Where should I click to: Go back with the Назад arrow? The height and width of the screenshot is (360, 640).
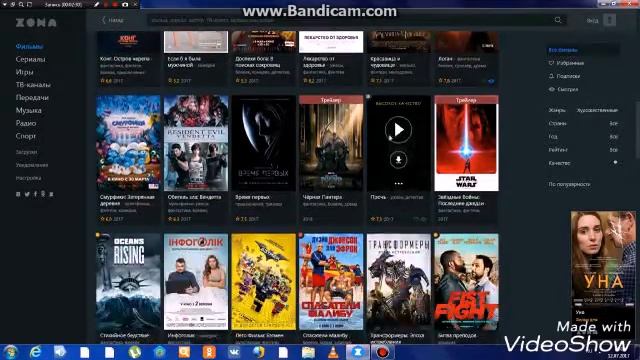tap(112, 20)
